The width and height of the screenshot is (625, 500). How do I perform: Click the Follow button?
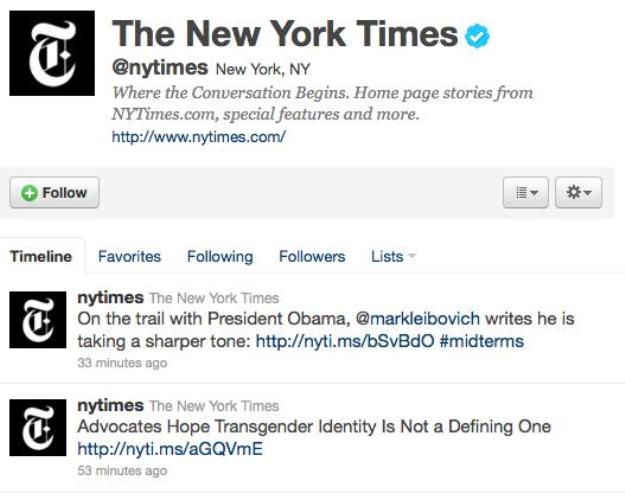click(54, 193)
